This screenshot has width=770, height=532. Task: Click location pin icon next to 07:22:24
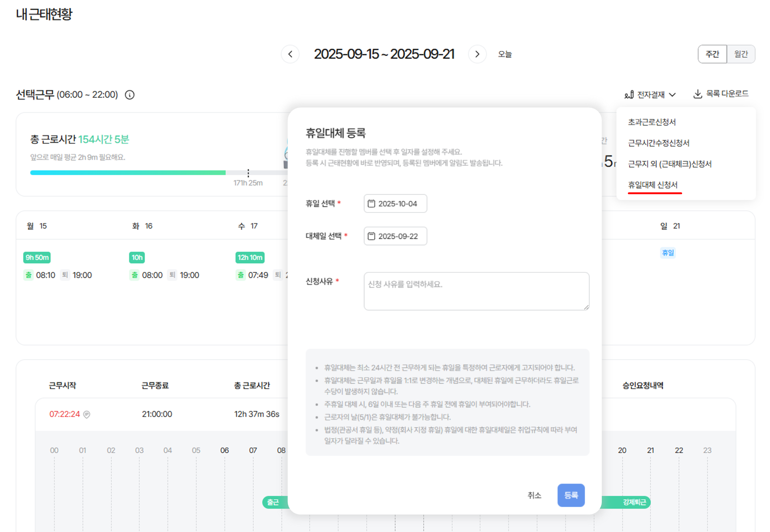87,414
